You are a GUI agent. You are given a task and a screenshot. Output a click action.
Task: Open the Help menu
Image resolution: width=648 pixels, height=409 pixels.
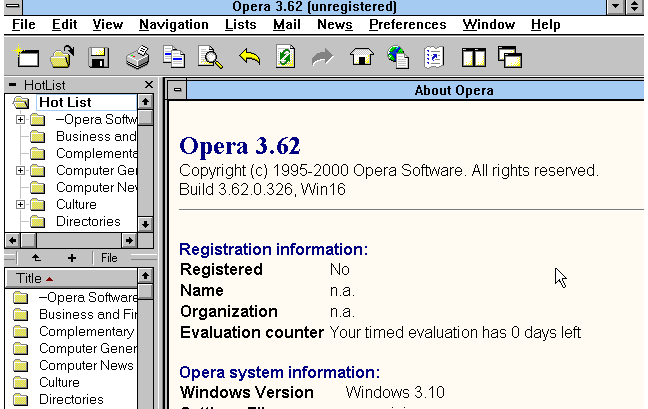546,25
